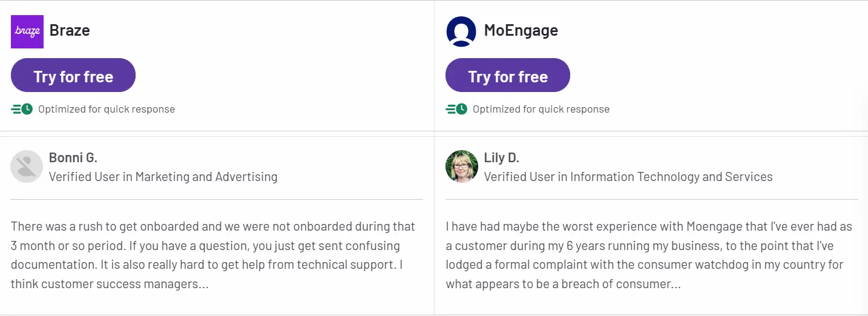
Task: Click the first line of Bonni's review about onboarding
Action: point(213,226)
